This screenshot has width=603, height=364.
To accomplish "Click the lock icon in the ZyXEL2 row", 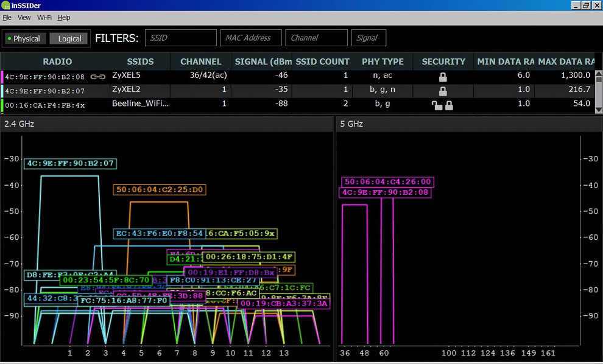I will click(x=443, y=91).
